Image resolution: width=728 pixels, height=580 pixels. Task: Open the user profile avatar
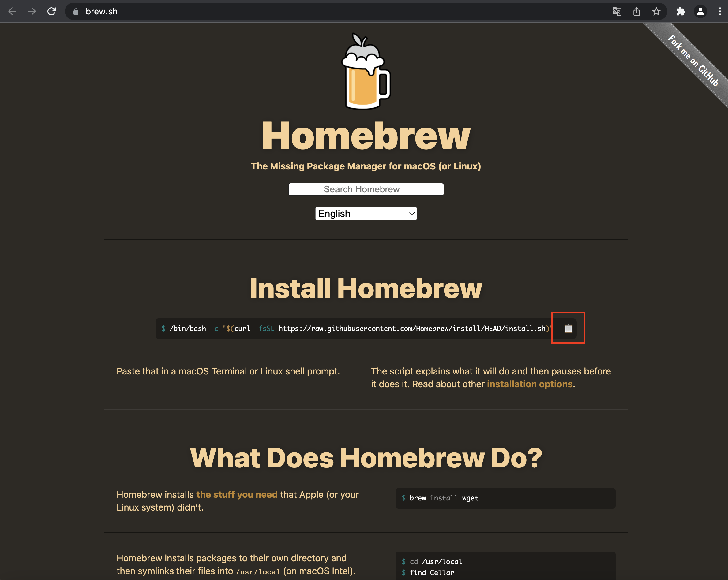tap(700, 12)
